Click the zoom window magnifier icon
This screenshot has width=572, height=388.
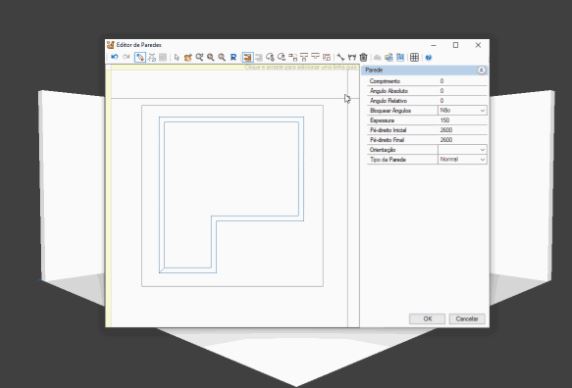tap(199, 57)
